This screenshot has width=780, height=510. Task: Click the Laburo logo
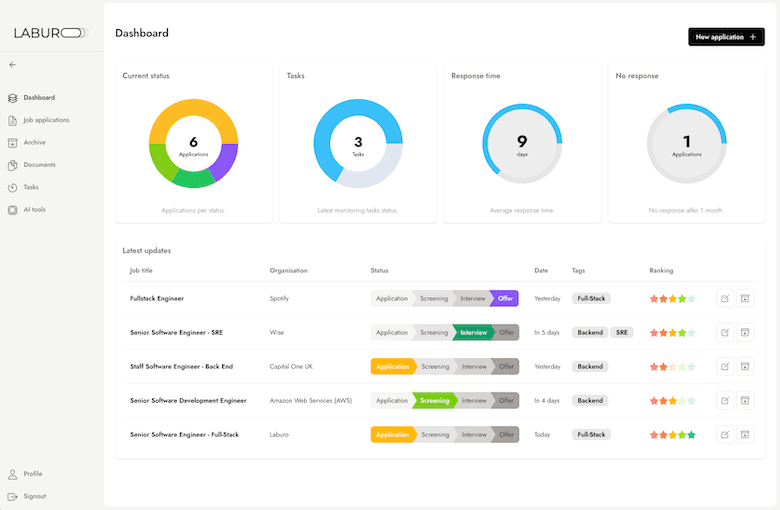pyautogui.click(x=51, y=33)
